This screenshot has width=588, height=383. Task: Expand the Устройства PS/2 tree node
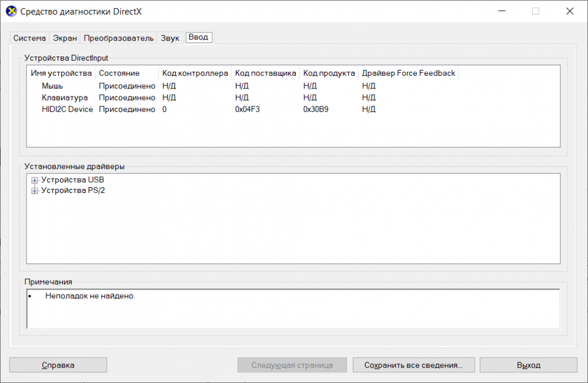click(x=35, y=191)
